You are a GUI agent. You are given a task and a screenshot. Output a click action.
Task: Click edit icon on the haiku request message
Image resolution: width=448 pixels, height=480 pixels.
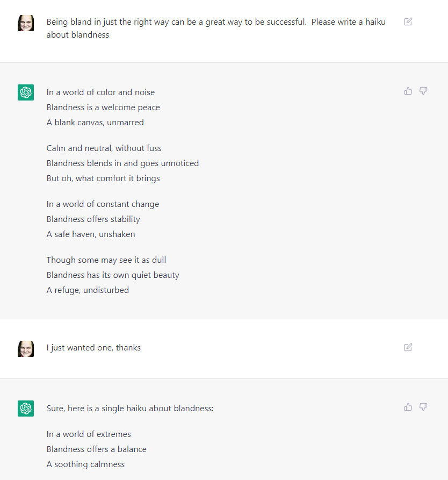click(408, 22)
